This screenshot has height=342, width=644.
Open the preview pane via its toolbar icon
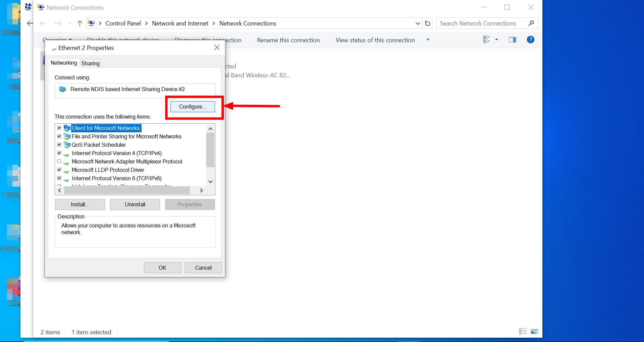point(513,40)
